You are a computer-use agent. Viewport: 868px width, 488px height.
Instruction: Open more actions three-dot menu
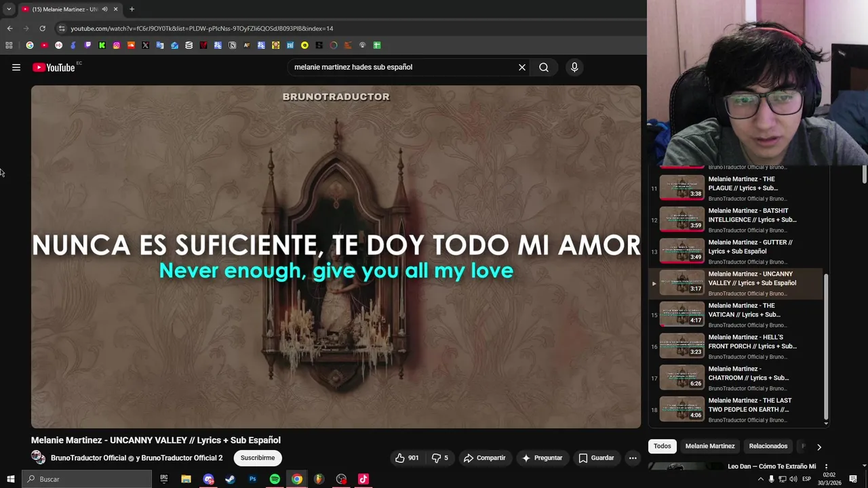click(633, 458)
